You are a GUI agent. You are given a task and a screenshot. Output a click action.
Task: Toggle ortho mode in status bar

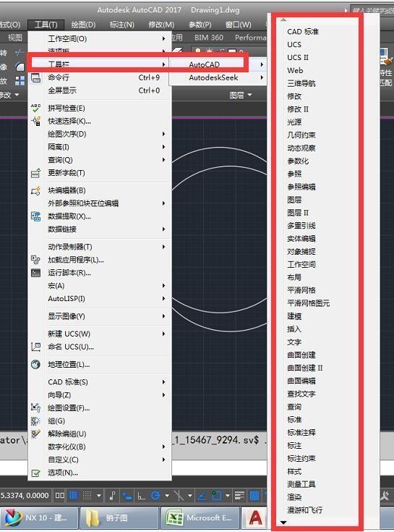point(141,496)
